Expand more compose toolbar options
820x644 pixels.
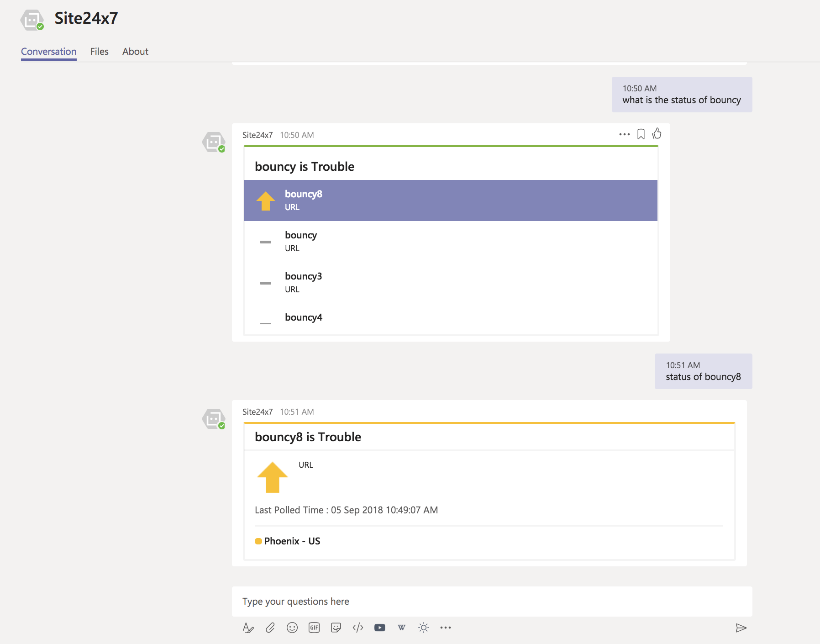coord(446,628)
